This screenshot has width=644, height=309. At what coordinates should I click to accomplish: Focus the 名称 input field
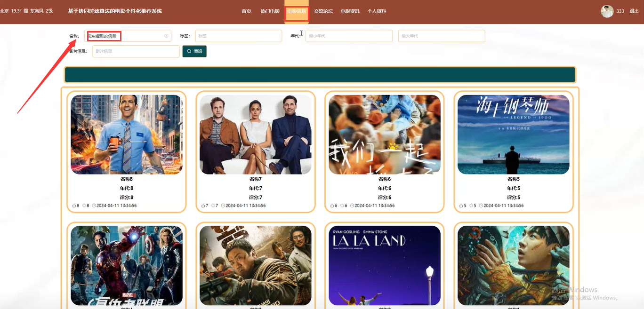(x=128, y=36)
